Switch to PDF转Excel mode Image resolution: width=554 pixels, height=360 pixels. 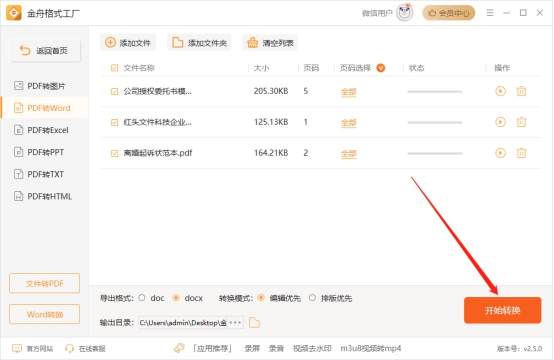tap(45, 130)
